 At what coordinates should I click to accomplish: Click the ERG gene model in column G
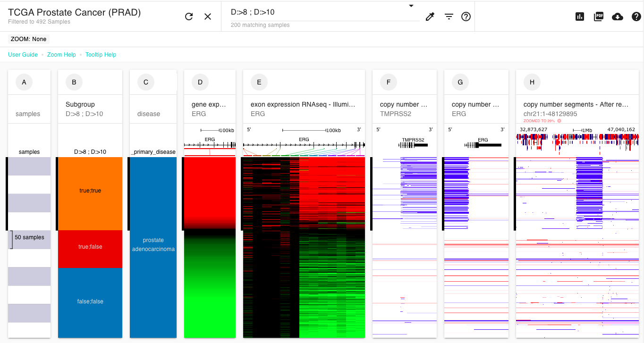coord(483,144)
